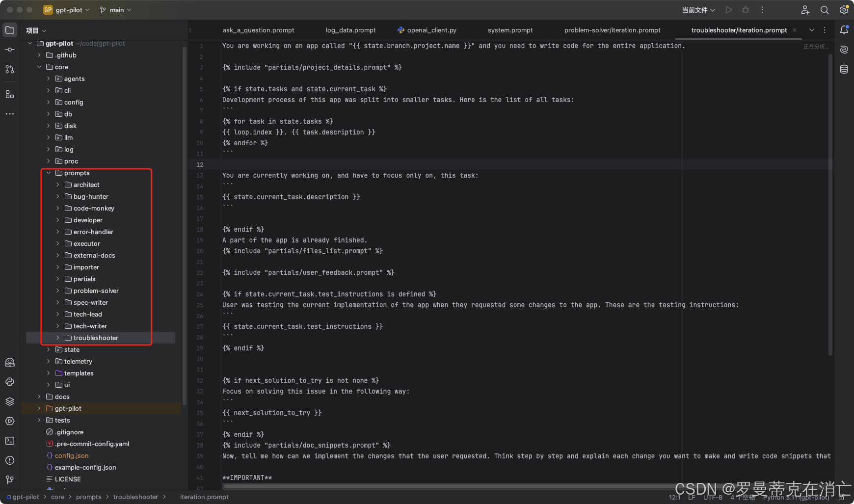The image size is (854, 504).
Task: Click the project tree vertical scrollbar
Action: 184,226
